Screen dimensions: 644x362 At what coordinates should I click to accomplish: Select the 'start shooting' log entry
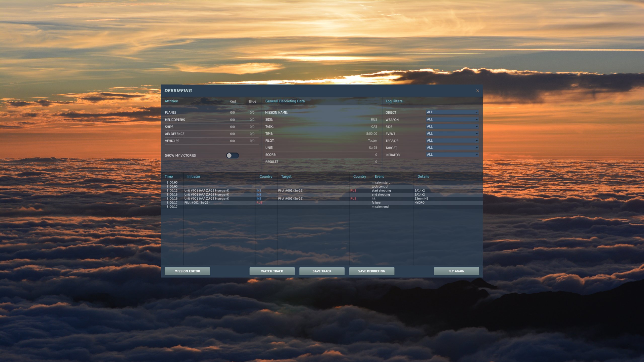click(322, 191)
